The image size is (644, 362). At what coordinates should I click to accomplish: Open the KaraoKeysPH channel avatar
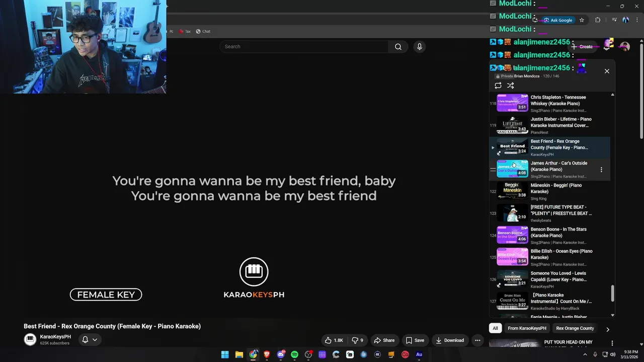click(x=30, y=340)
